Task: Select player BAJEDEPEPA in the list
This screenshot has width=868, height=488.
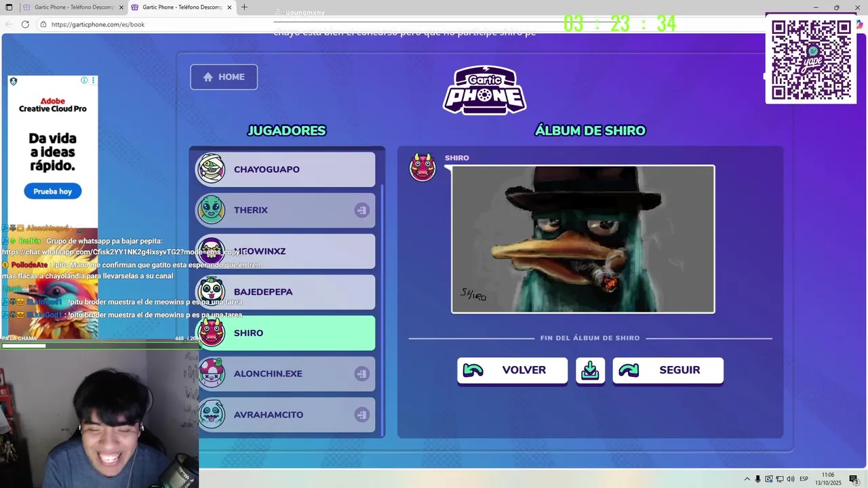Action: click(x=285, y=292)
